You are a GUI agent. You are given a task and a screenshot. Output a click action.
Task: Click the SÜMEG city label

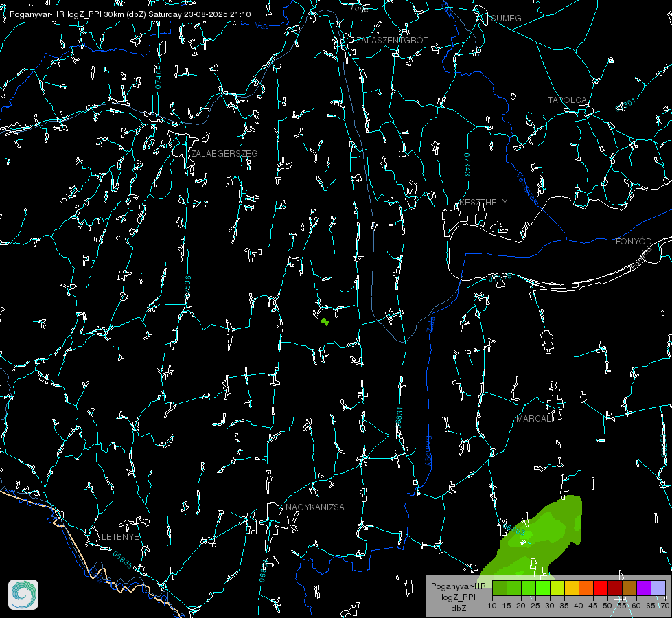click(x=506, y=19)
